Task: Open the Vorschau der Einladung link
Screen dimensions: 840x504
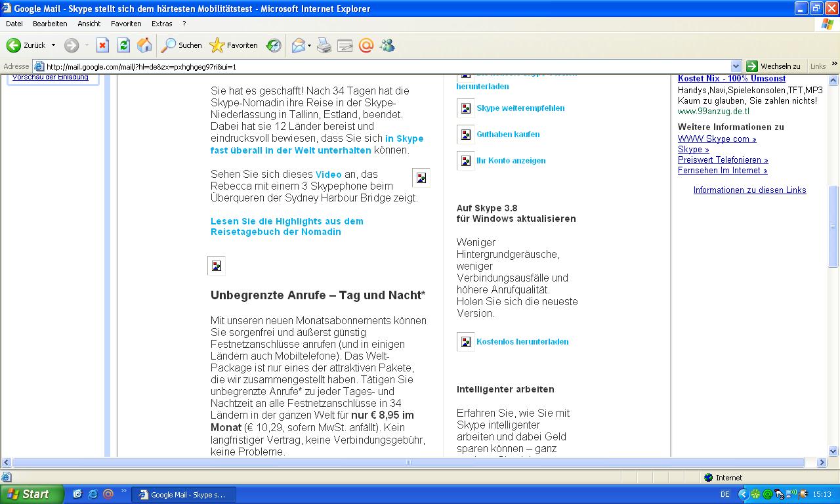Action: point(51,77)
